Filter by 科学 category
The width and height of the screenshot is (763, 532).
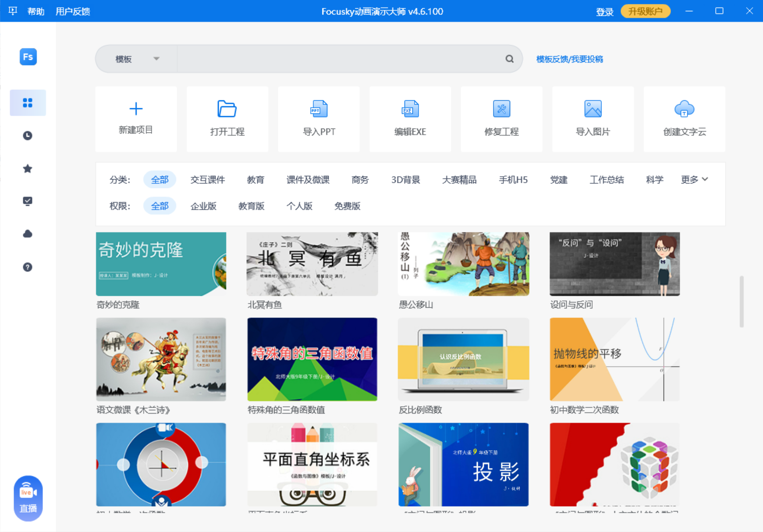click(x=654, y=180)
